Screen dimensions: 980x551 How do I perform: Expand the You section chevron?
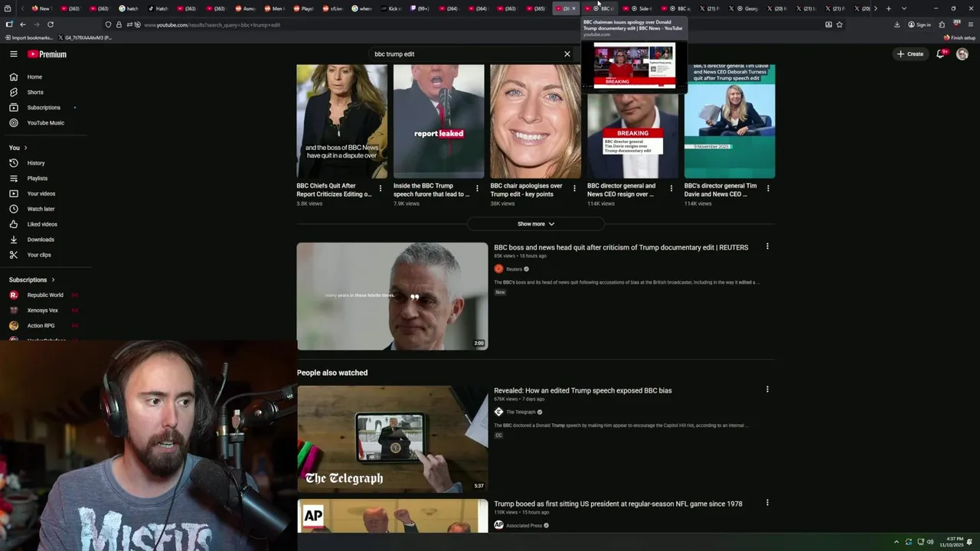[25, 148]
